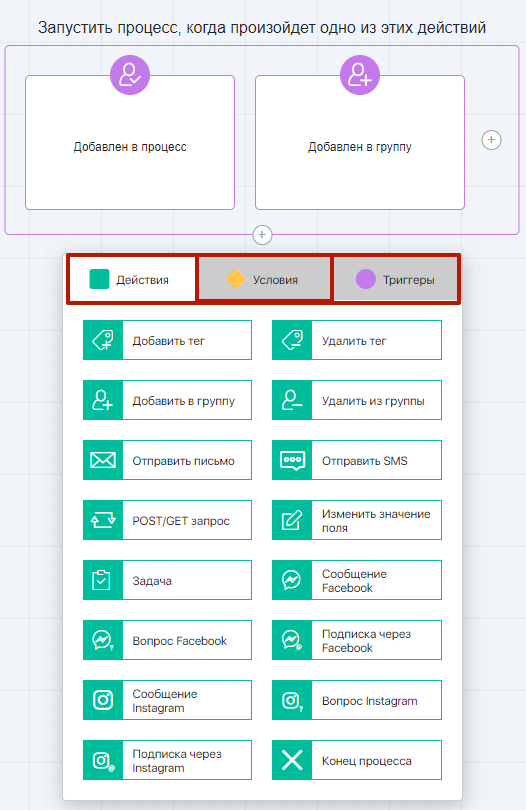This screenshot has height=810, width=526.
Task: Select the Отправить SMS chat bubble icon
Action: pos(292,460)
